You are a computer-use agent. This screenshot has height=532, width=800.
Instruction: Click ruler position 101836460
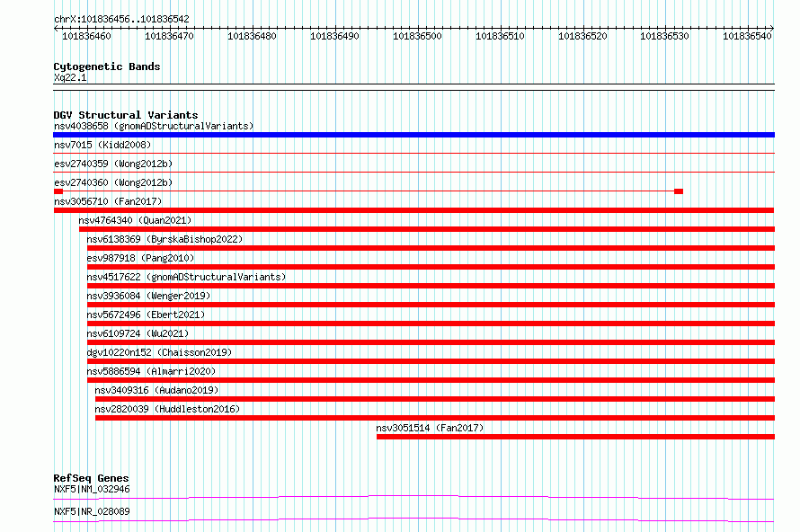86,36
